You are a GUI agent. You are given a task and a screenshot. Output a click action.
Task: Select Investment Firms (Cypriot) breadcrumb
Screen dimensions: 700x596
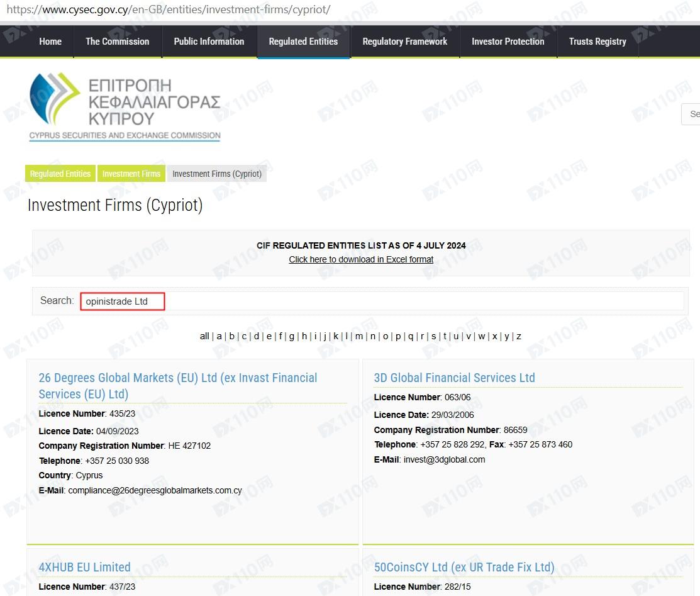tap(217, 173)
